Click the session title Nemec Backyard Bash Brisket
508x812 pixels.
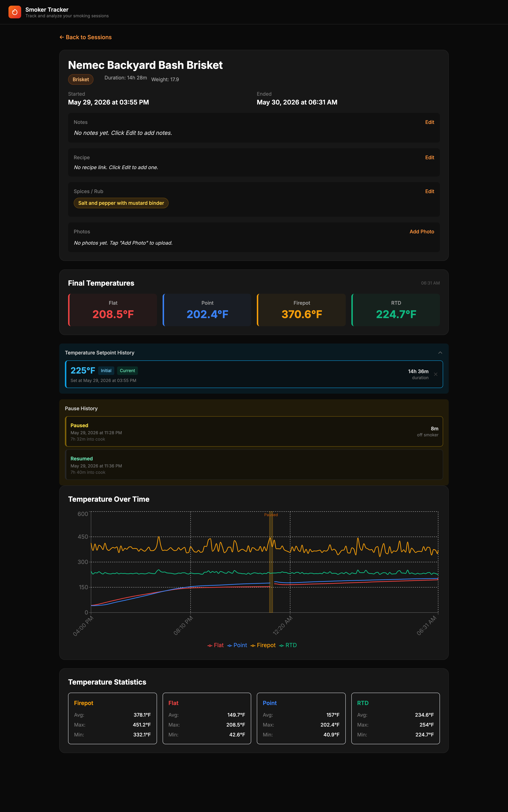tap(146, 65)
